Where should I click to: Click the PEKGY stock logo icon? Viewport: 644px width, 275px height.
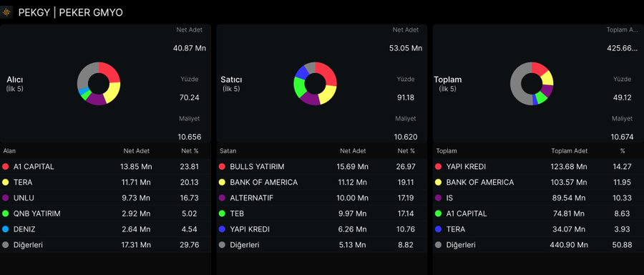[6, 12]
